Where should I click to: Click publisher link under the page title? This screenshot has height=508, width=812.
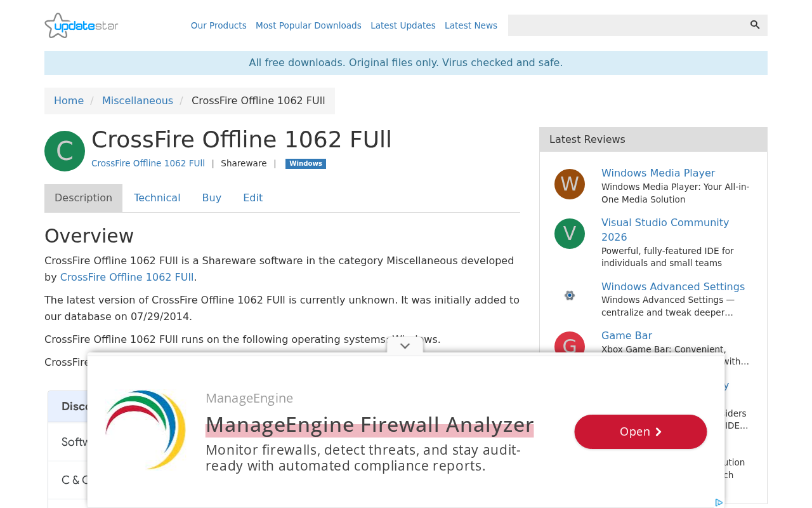148,163
